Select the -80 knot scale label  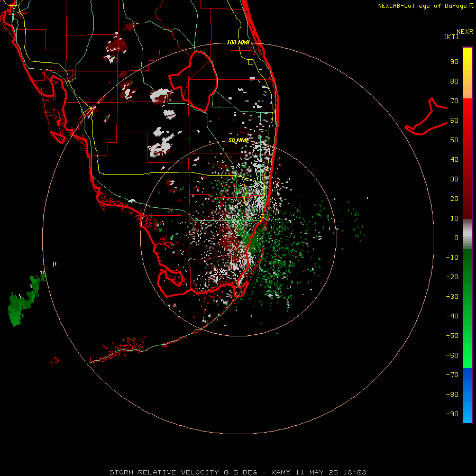452,395
